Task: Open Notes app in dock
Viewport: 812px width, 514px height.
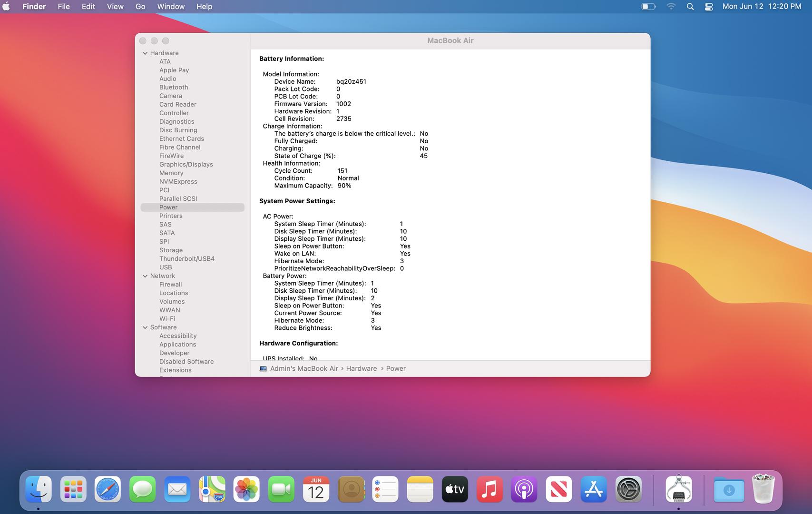Action: pyautogui.click(x=420, y=489)
